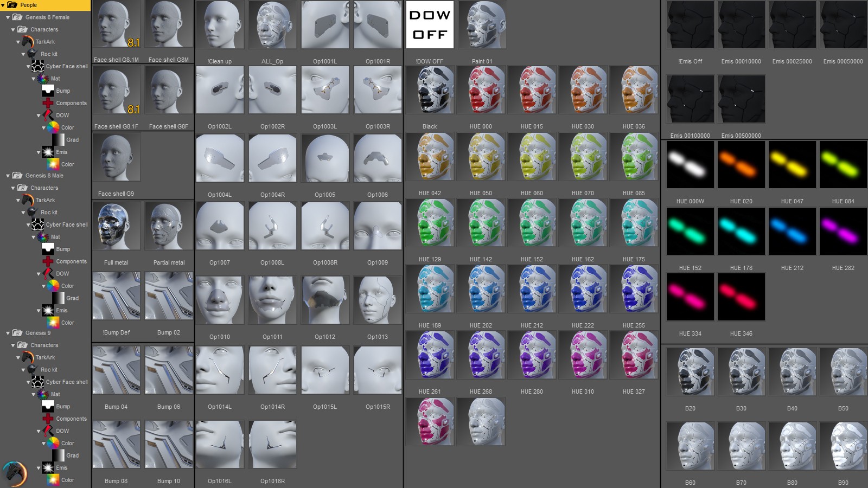Collapse the Genesis 8 Male tree node
Screen dimensions: 868x488
click(x=8, y=176)
